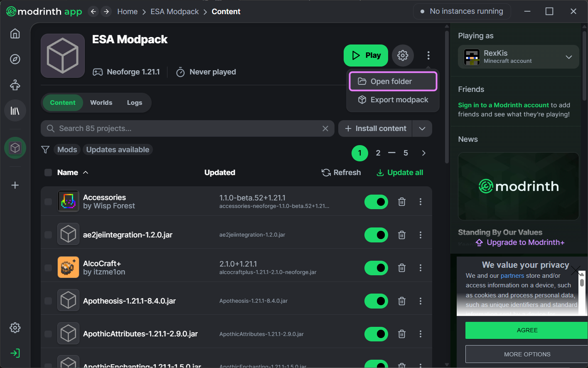Toggle off the AlcoCraft+ mod
The height and width of the screenshot is (368, 588).
(x=376, y=268)
